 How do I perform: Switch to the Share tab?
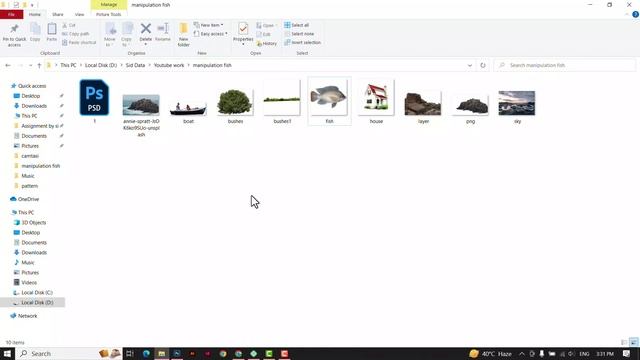pos(58,14)
